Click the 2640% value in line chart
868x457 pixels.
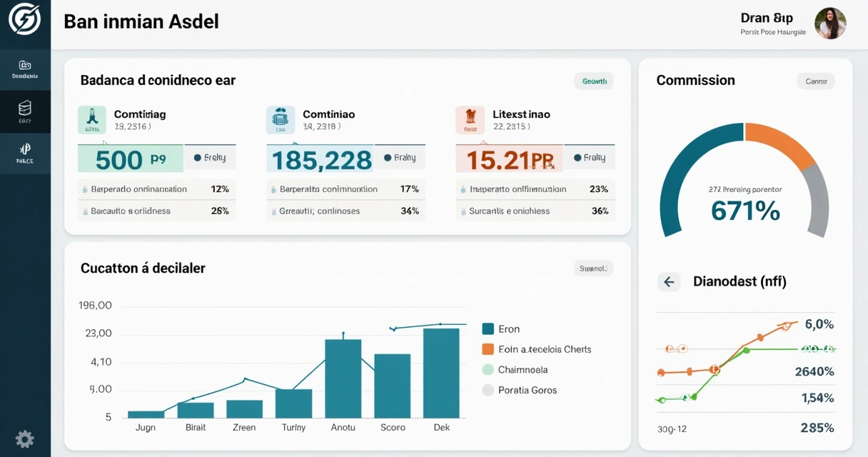point(814,371)
